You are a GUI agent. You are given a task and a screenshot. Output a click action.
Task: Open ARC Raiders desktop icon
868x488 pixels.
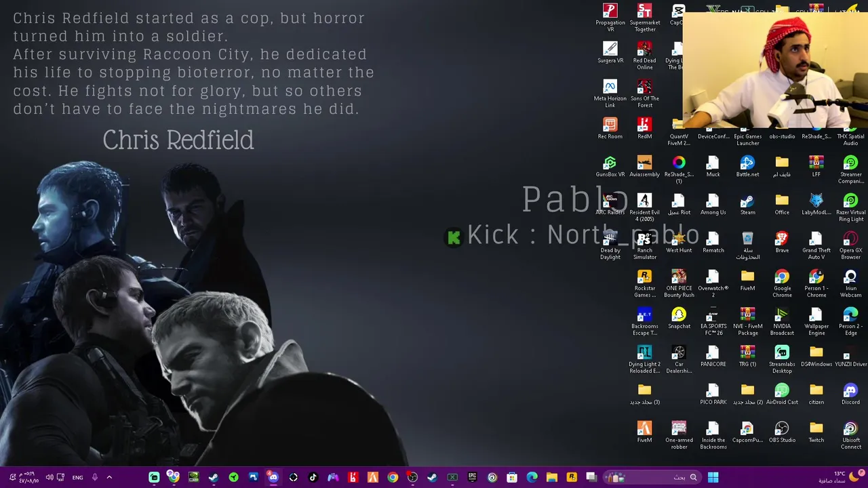click(x=610, y=204)
